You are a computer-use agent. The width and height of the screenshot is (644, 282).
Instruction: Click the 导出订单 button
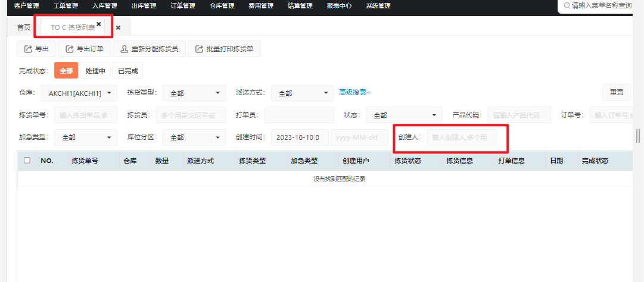point(84,49)
